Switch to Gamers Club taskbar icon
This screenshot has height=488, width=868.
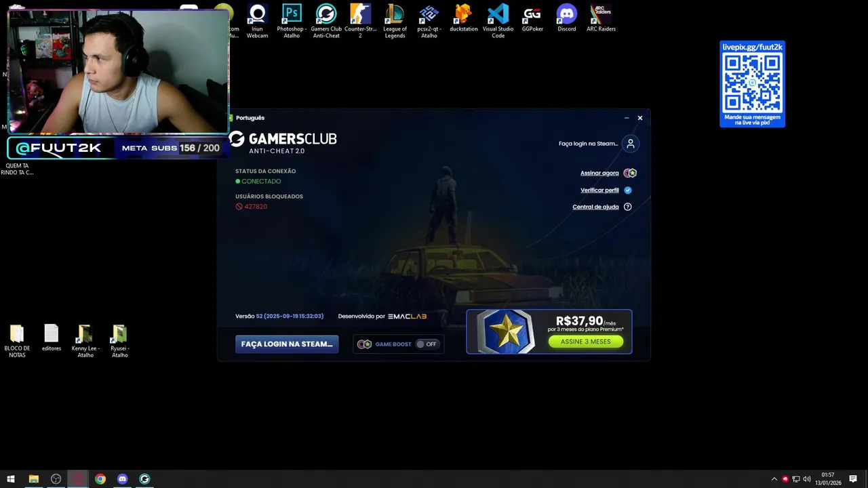144,479
